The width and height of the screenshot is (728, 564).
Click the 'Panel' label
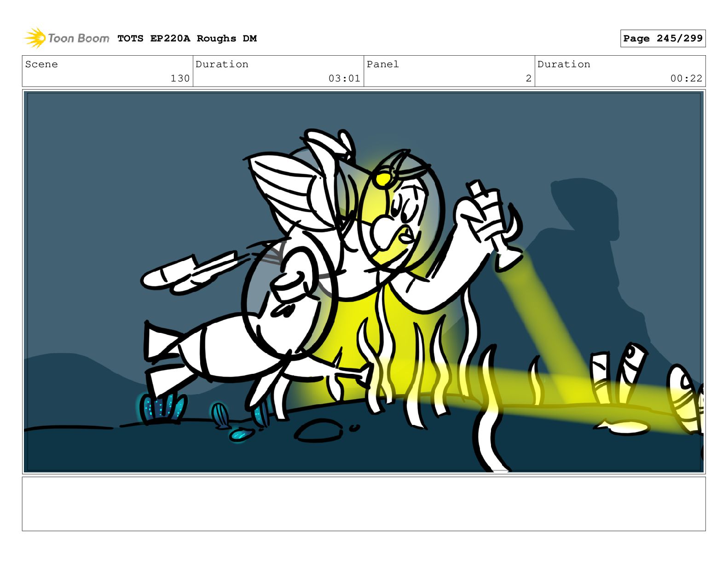(x=382, y=64)
